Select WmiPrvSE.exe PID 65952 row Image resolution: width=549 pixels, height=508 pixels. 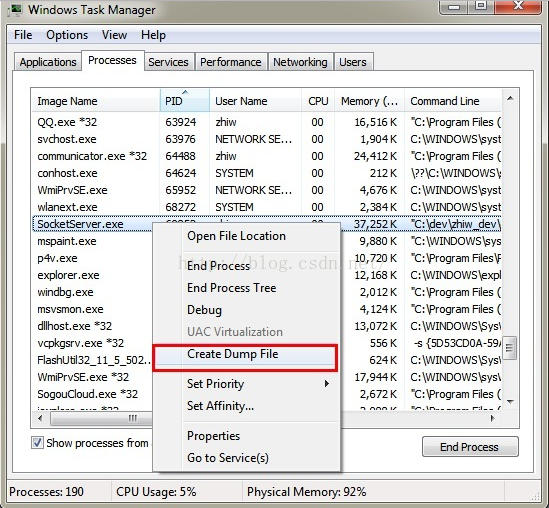coord(266,190)
